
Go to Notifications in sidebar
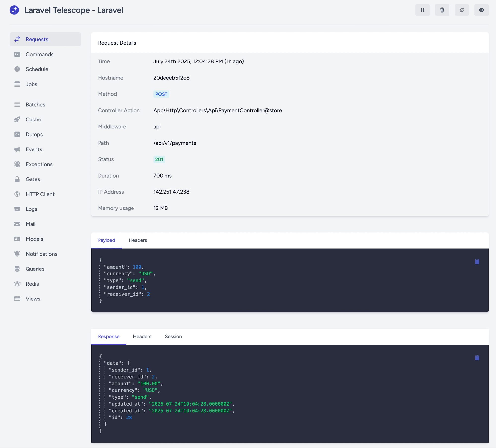pos(41,254)
